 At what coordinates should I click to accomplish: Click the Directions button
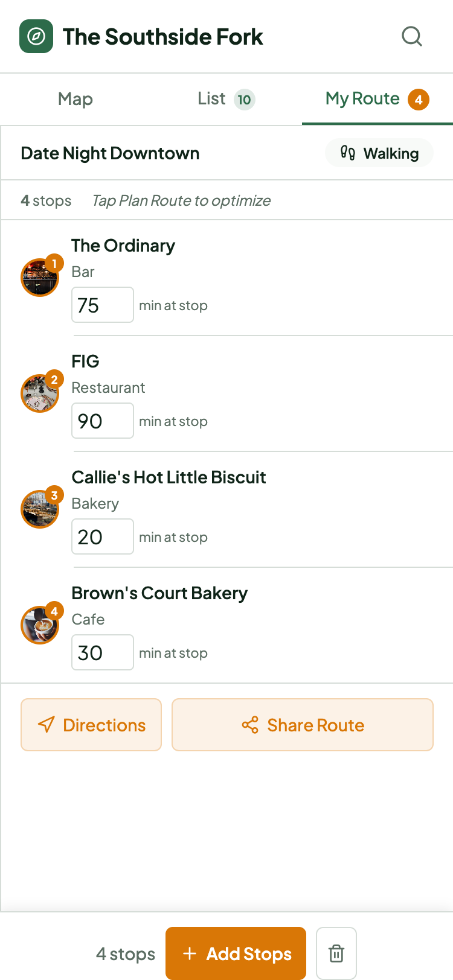pos(91,725)
